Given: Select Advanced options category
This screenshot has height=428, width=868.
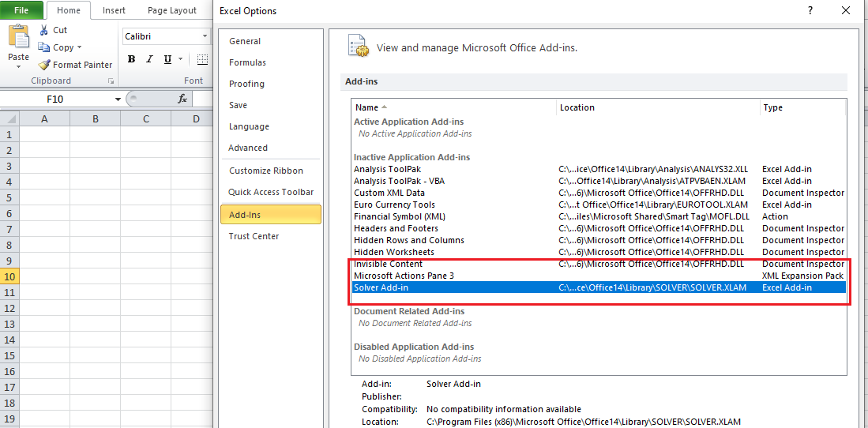Looking at the screenshot, I should point(271,148).
